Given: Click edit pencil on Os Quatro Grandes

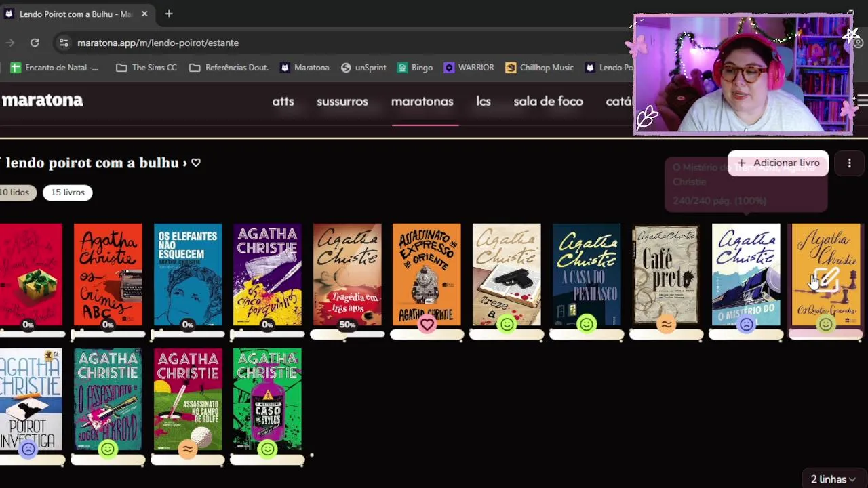Looking at the screenshot, I should (827, 279).
